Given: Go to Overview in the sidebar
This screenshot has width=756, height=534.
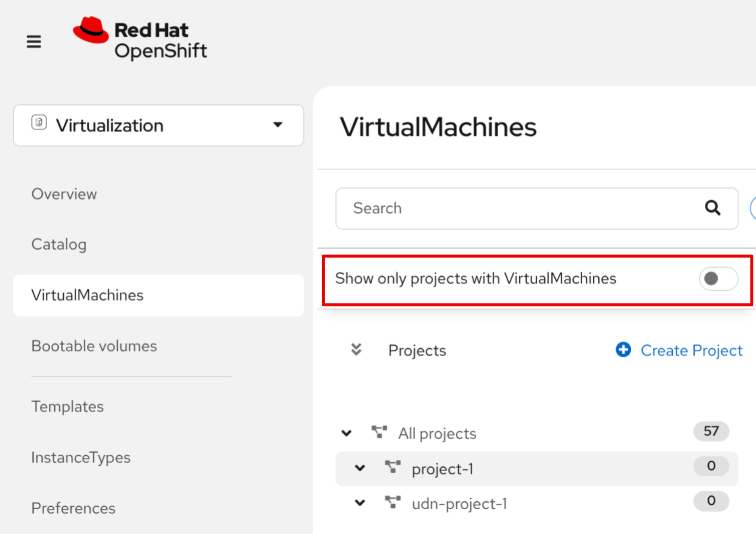Looking at the screenshot, I should pyautogui.click(x=64, y=194).
